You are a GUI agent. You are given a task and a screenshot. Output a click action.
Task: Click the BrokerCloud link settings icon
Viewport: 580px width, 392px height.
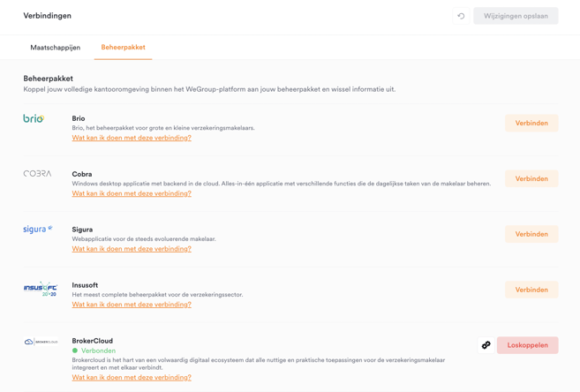[x=486, y=345]
